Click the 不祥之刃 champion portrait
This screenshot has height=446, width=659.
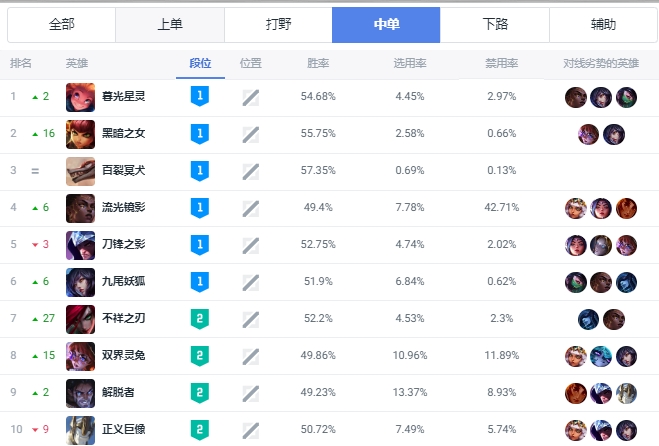[x=81, y=319]
